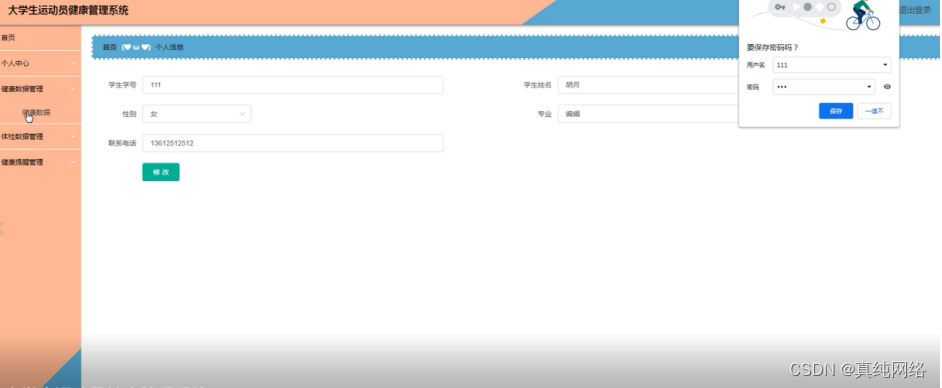Click the 退出登录 logout link
Screen dimensions: 942x388
[915, 10]
